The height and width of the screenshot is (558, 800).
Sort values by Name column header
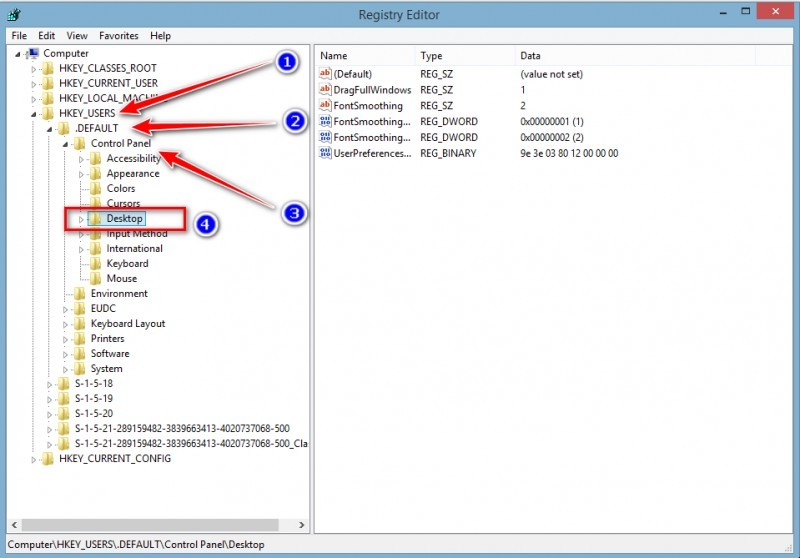365,56
